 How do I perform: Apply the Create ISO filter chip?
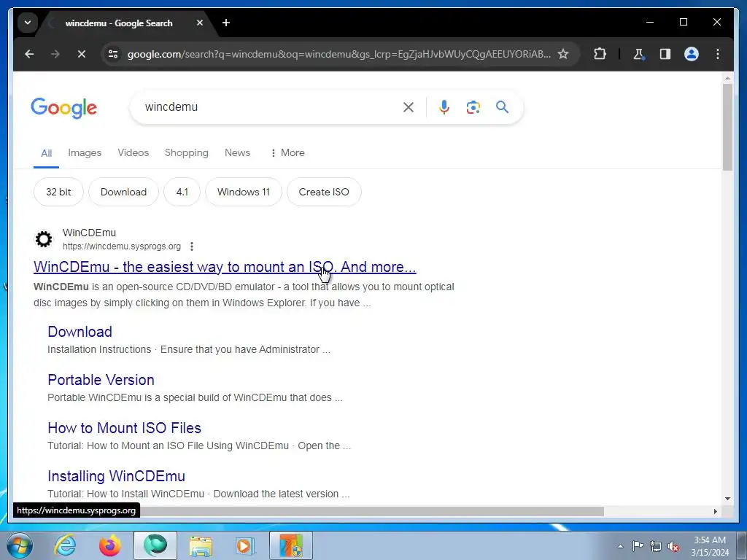coord(324,192)
